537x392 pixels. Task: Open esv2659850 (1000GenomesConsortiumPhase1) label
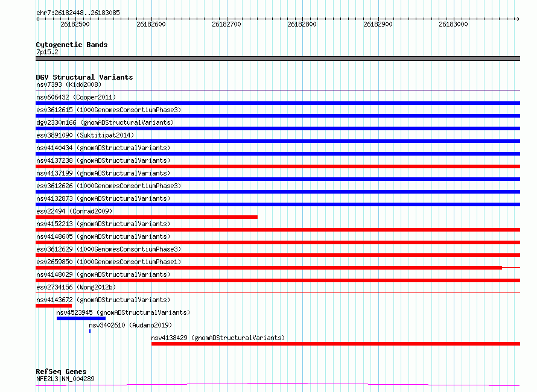pyautogui.click(x=109, y=262)
